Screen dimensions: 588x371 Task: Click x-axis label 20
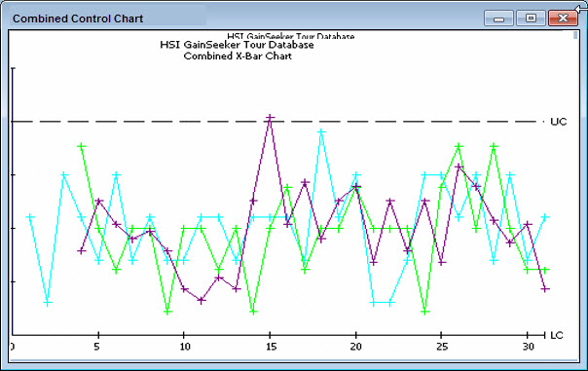pos(356,347)
